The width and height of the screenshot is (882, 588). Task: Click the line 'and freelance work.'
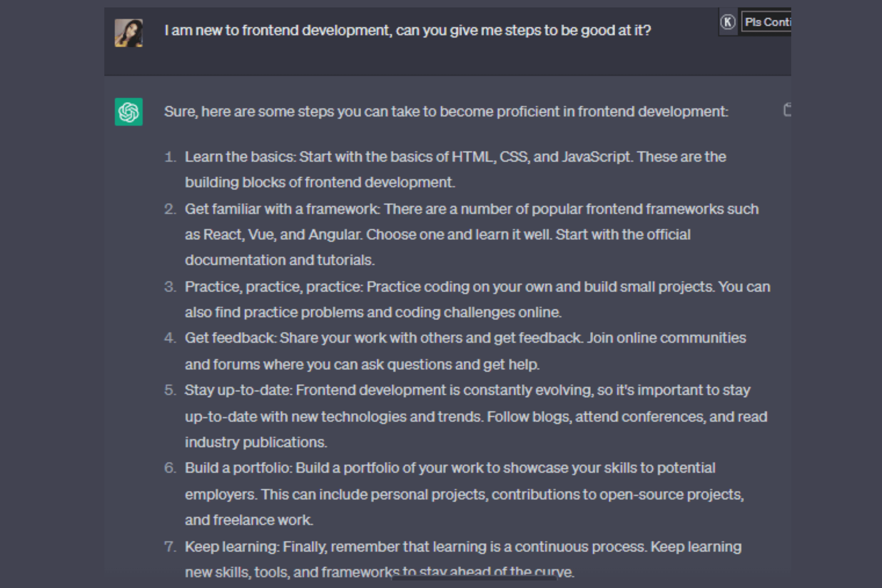249,520
